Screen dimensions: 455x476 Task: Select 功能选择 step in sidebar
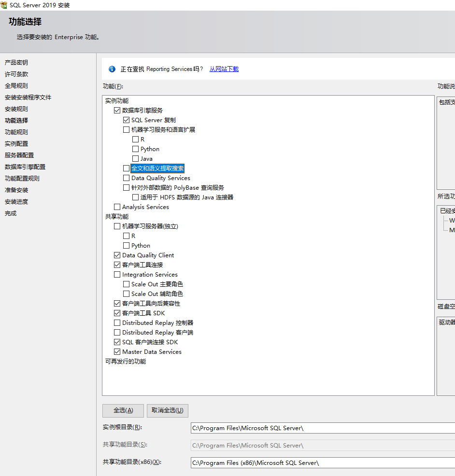tap(16, 121)
